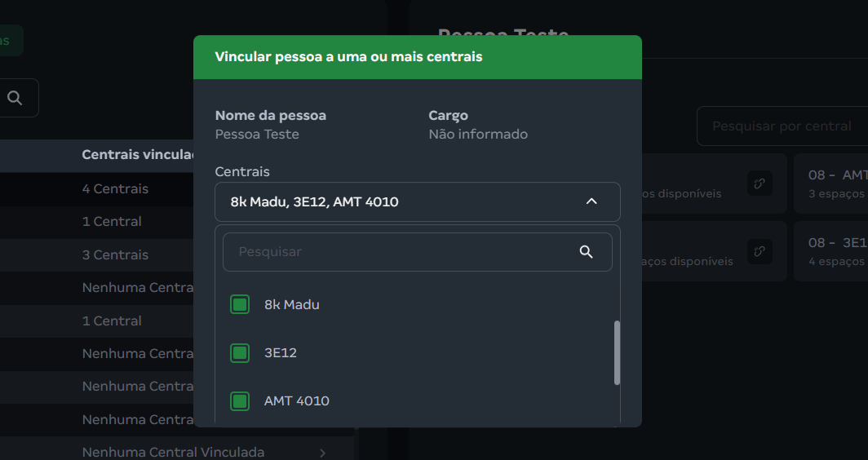Select the "Nenhuma Central Vinculada" row with arrow

tap(173, 453)
